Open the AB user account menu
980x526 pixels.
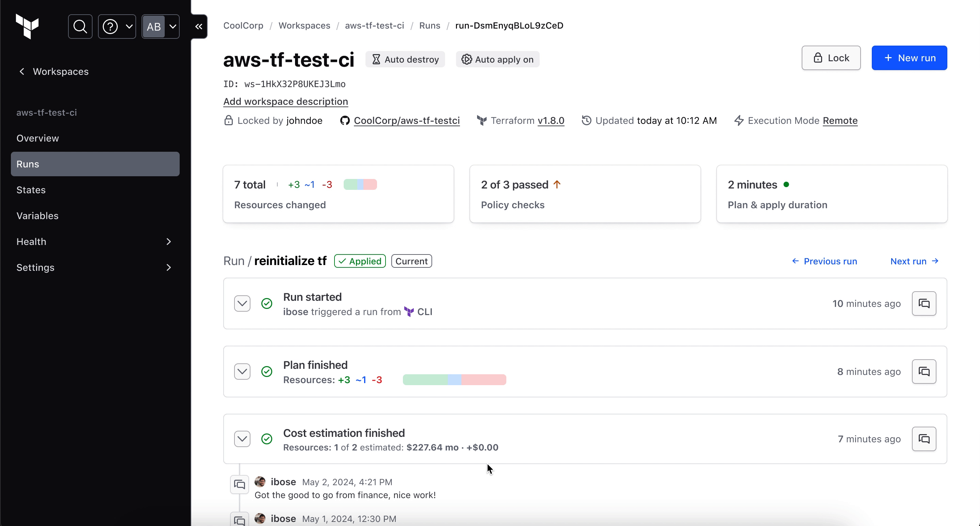[x=161, y=27]
